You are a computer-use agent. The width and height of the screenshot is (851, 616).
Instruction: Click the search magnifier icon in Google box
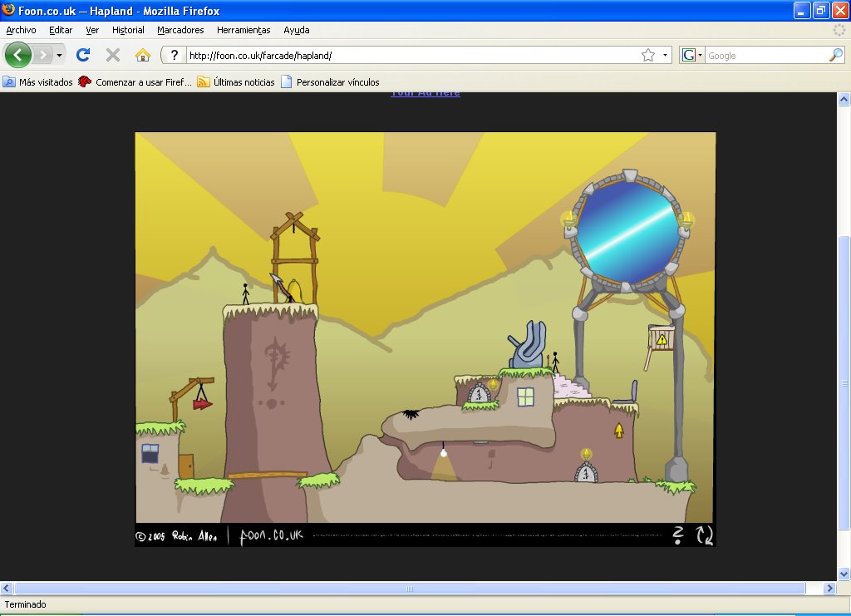click(835, 56)
